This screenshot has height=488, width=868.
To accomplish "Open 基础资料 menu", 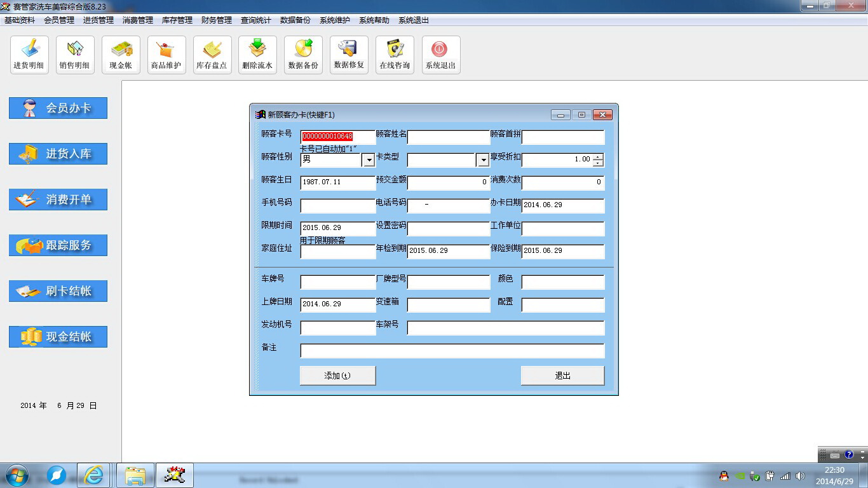I will point(20,20).
